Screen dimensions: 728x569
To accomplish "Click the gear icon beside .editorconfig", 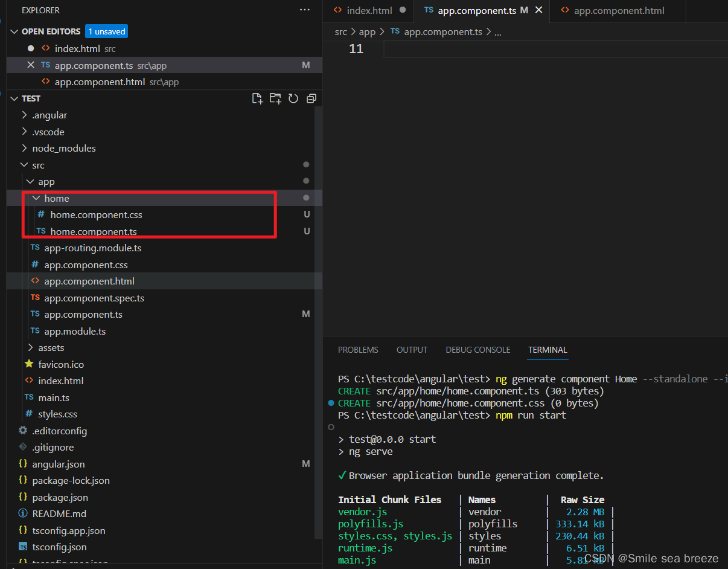I will (x=23, y=431).
